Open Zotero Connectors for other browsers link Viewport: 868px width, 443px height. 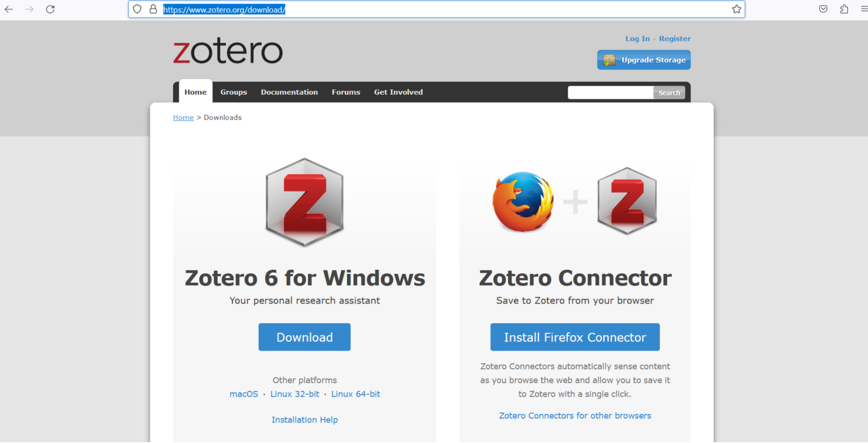click(575, 416)
